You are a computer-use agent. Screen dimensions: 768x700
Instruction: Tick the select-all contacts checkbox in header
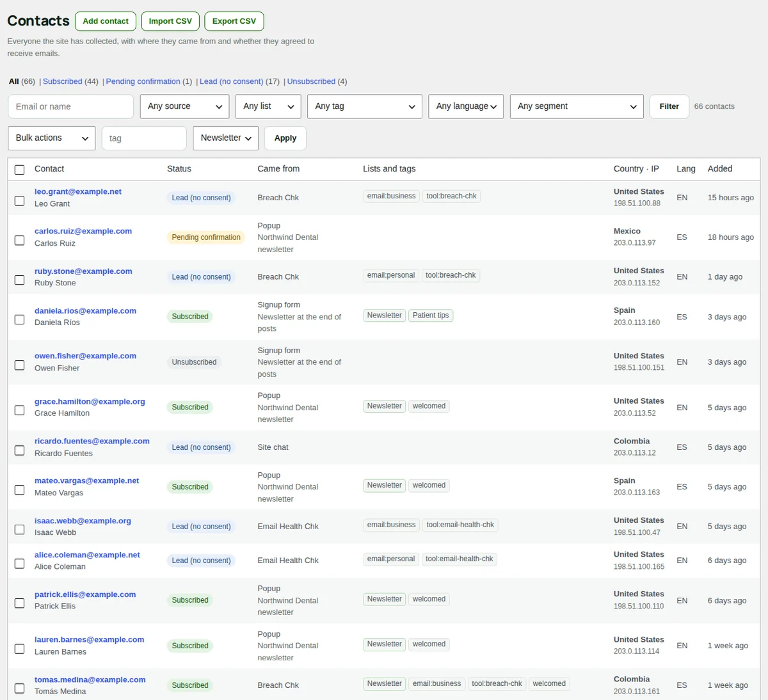[x=20, y=170]
